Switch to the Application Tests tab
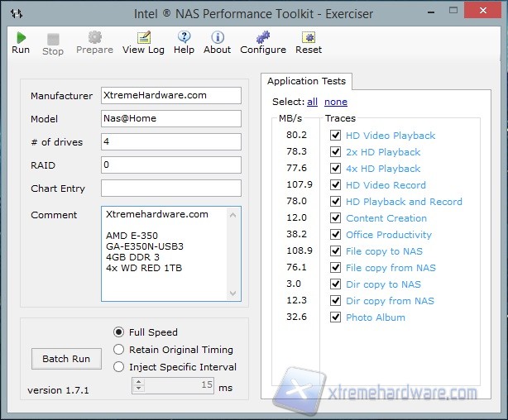This screenshot has height=420, width=508. pyautogui.click(x=305, y=81)
